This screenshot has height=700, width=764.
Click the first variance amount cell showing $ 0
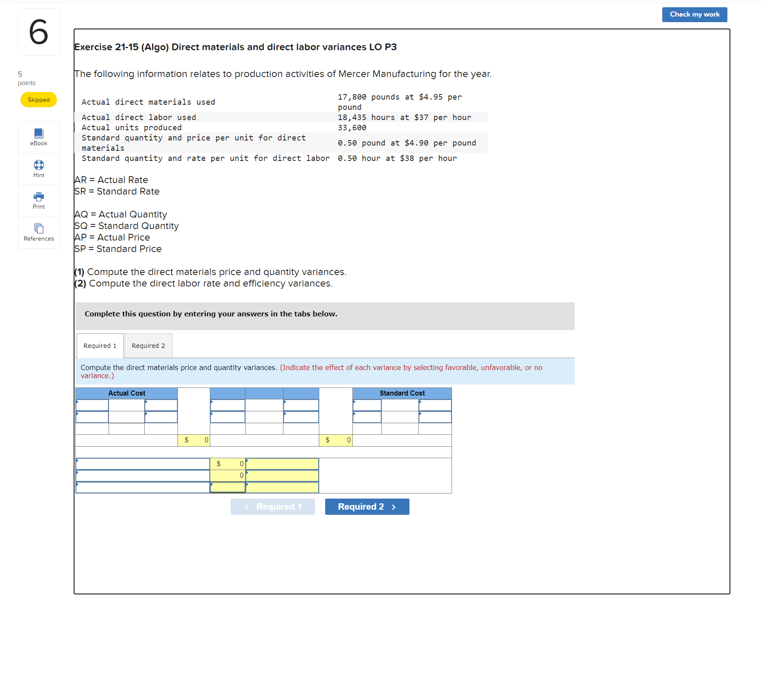pyautogui.click(x=228, y=464)
